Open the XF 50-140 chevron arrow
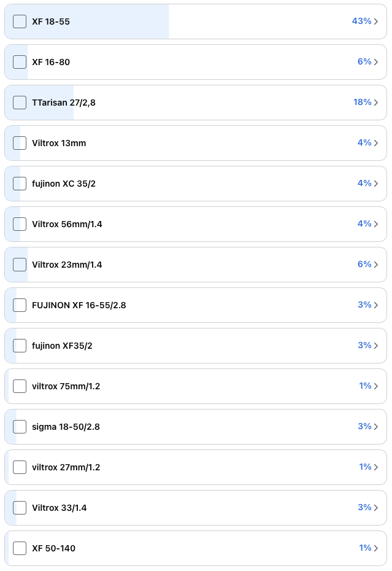The width and height of the screenshot is (392, 571). point(376,548)
